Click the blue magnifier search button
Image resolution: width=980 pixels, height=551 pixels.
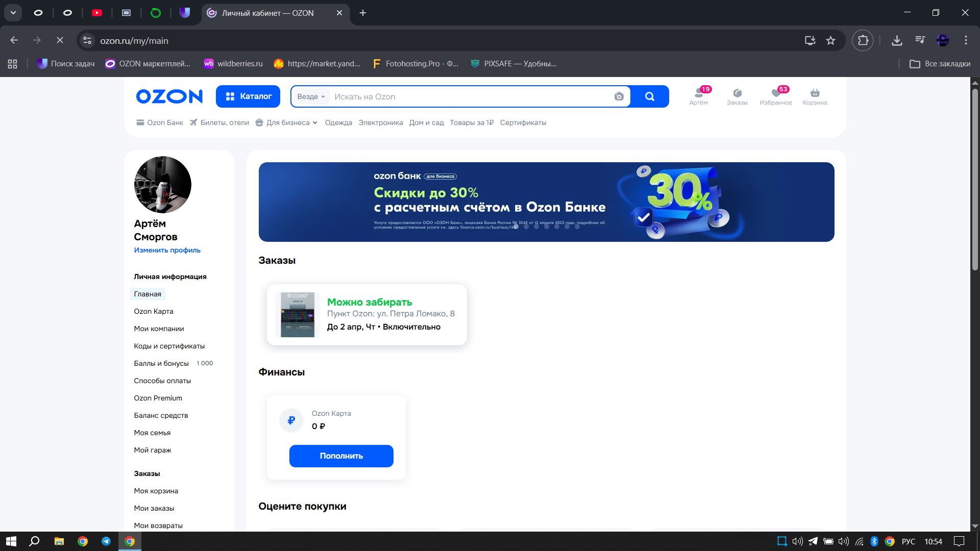[x=649, y=97]
